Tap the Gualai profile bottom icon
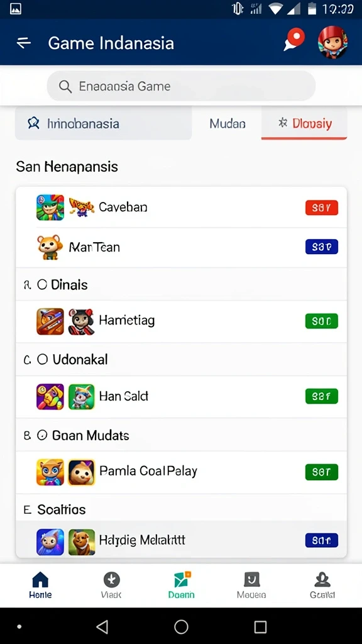 pos(322,579)
